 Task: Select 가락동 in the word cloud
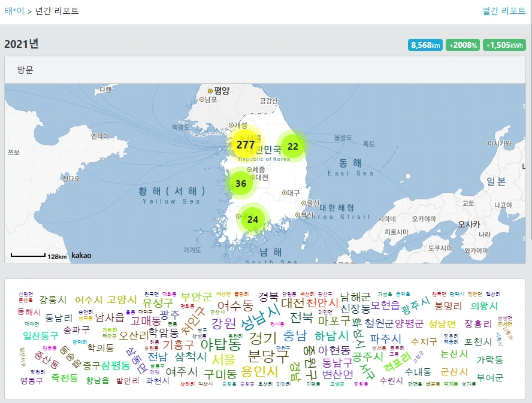point(489,359)
